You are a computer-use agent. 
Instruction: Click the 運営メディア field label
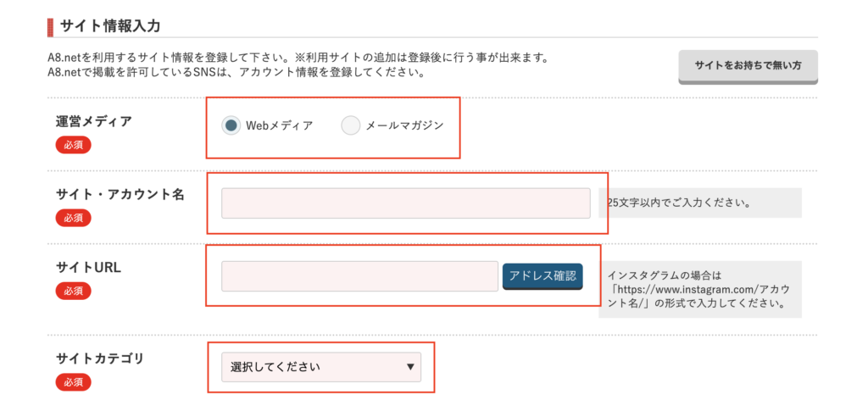pyautogui.click(x=94, y=121)
